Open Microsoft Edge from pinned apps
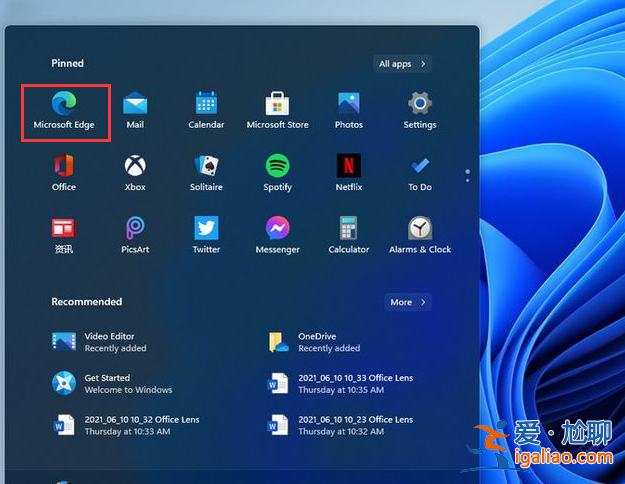 click(x=64, y=111)
